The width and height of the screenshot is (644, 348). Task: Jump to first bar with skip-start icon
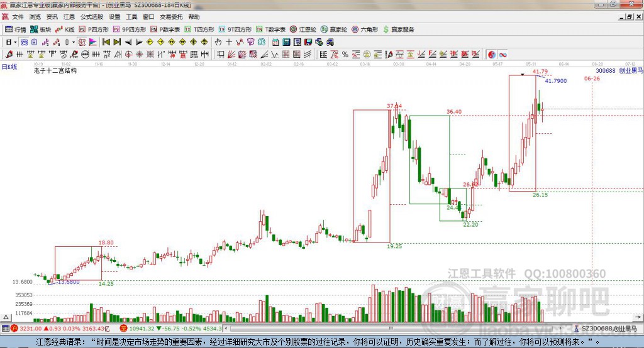(106, 42)
